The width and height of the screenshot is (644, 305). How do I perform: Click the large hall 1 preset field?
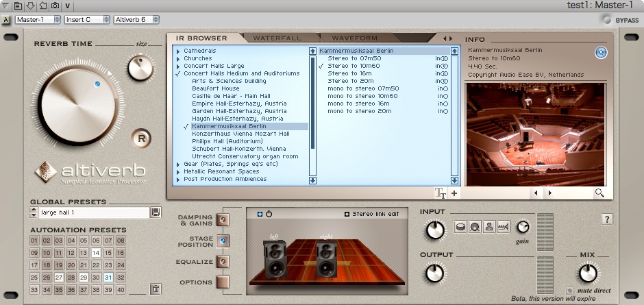[94, 212]
